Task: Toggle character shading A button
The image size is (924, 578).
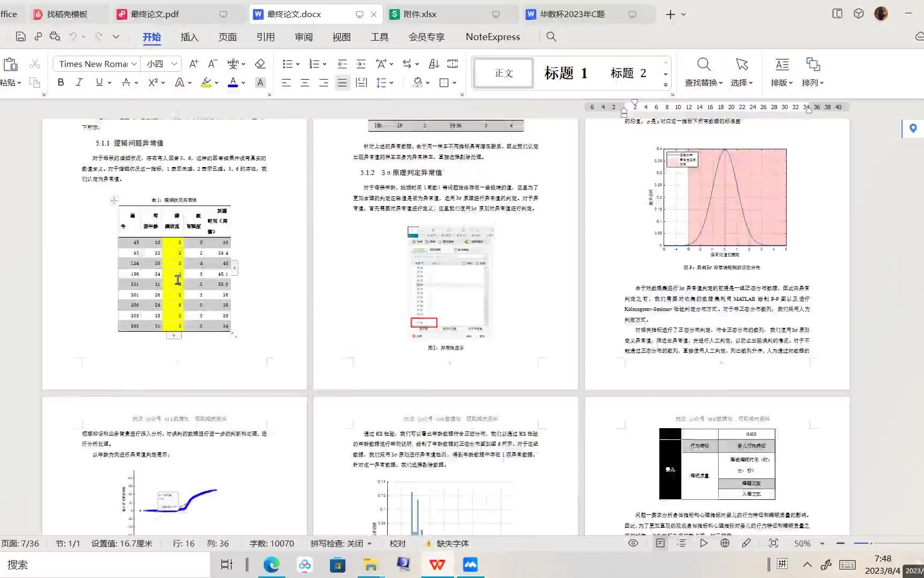Action: click(x=260, y=82)
